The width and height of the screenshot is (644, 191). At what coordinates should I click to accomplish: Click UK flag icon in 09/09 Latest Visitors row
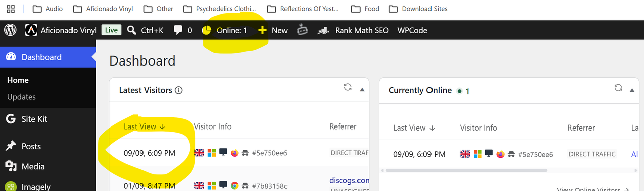(x=199, y=153)
